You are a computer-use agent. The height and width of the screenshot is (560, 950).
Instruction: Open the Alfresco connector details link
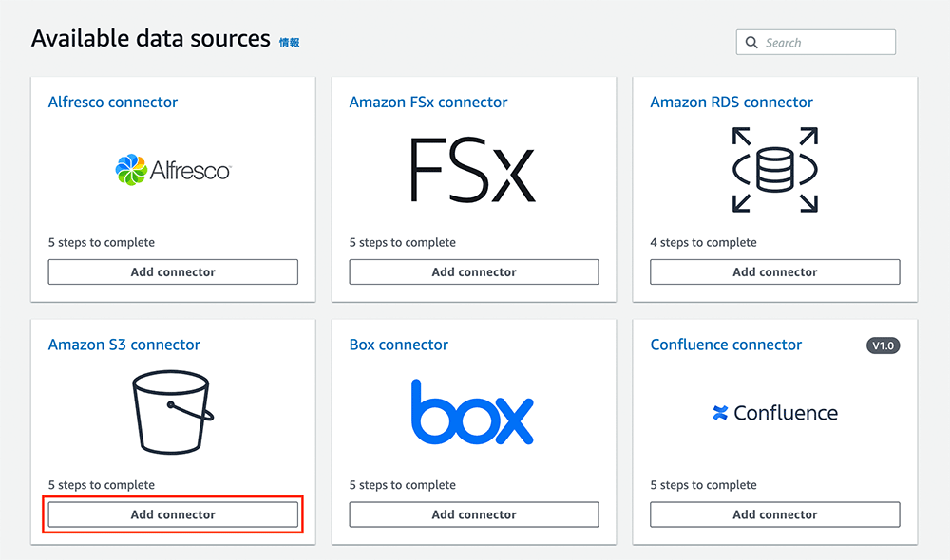coord(112,102)
